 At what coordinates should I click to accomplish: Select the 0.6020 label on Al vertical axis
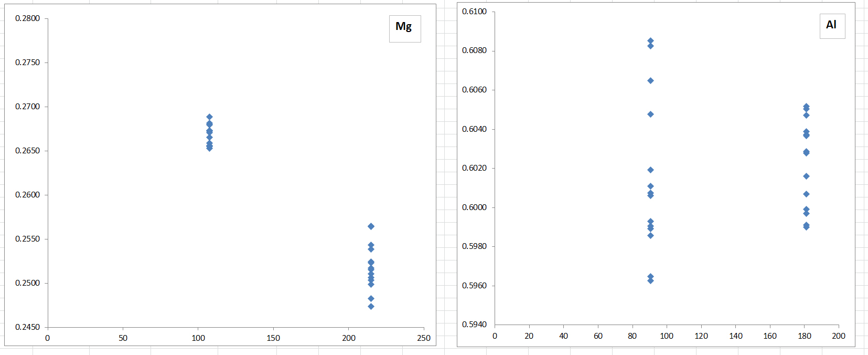point(474,168)
